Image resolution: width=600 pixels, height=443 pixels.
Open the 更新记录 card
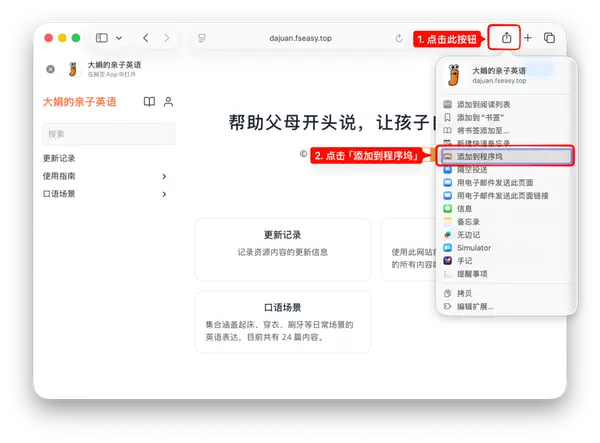tap(283, 249)
